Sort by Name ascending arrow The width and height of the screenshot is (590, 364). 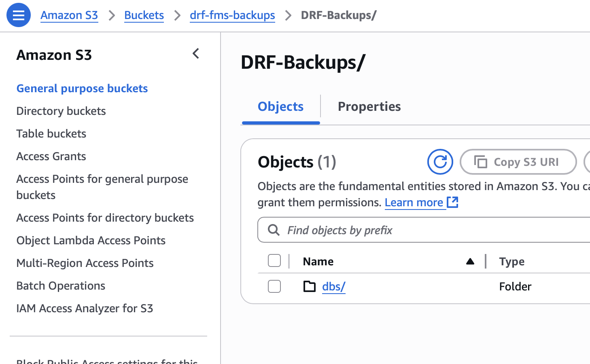click(470, 261)
